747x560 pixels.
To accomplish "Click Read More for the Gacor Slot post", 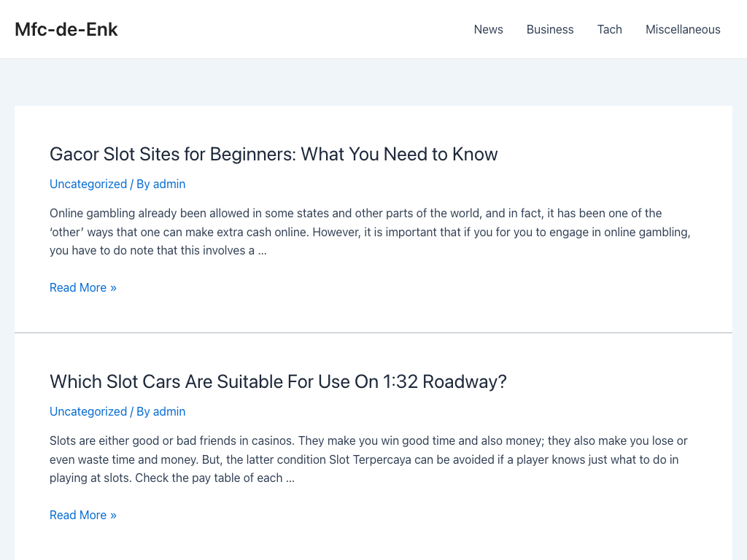I will coord(83,287).
